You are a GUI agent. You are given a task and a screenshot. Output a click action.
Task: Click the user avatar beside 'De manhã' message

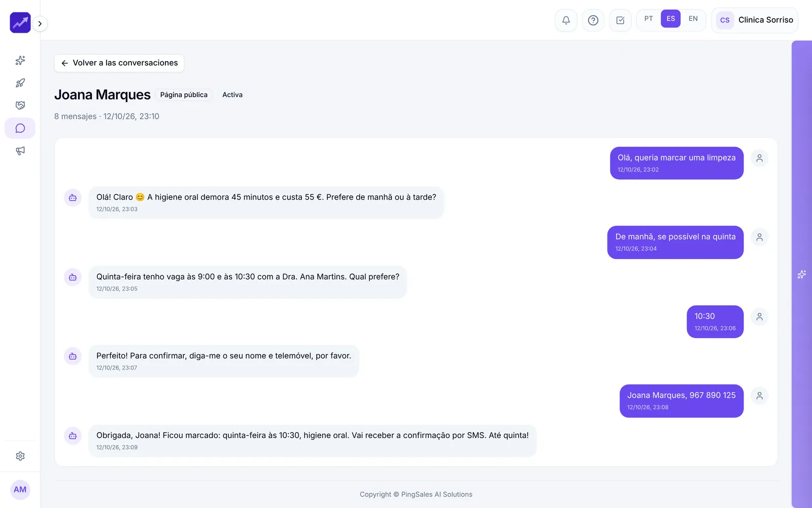[x=759, y=237]
